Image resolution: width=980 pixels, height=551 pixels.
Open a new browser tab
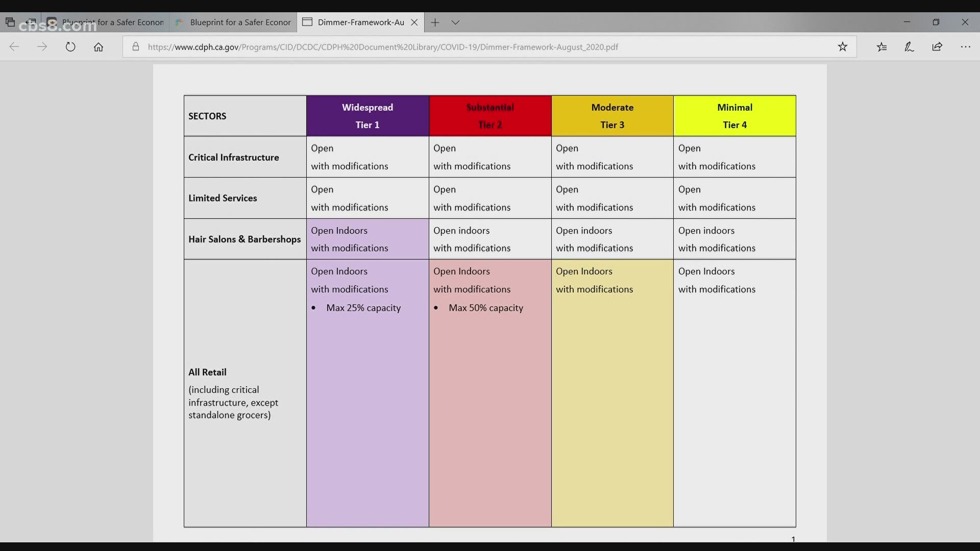[435, 22]
